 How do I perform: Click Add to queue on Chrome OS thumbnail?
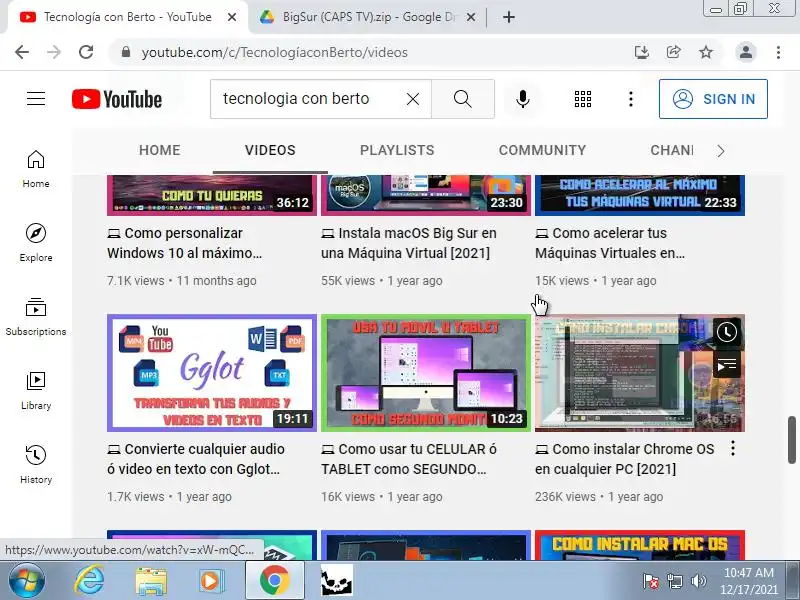[727, 365]
